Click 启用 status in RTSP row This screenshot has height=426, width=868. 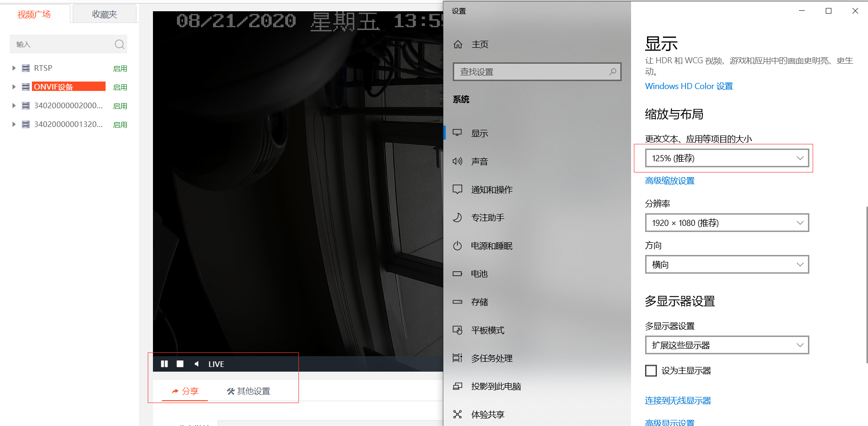click(x=120, y=68)
